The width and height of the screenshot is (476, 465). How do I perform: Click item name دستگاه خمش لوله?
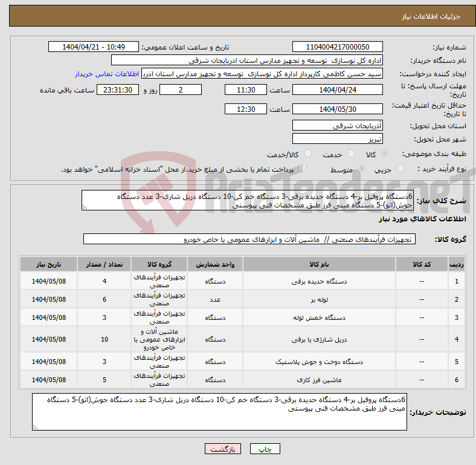coord(319,317)
